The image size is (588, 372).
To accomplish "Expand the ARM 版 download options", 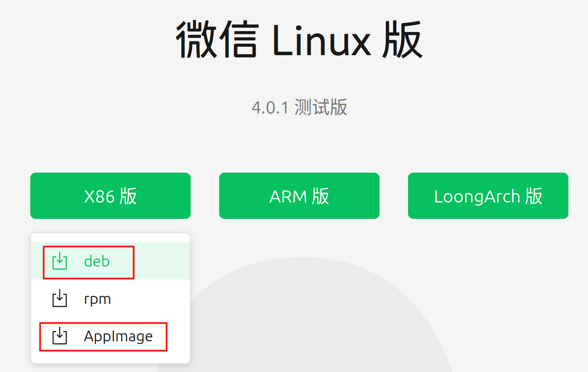I will click(x=299, y=196).
